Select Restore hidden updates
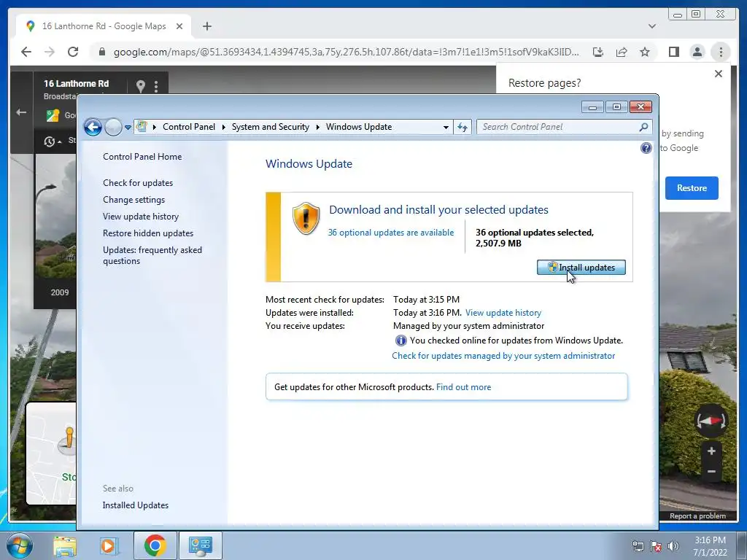The width and height of the screenshot is (747, 560). click(147, 233)
